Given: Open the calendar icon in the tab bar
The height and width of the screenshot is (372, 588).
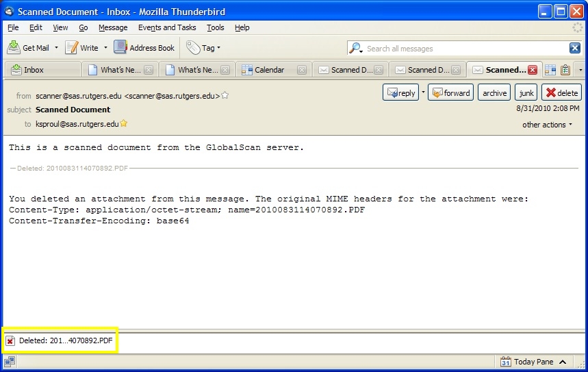Looking at the screenshot, I should coord(550,70).
